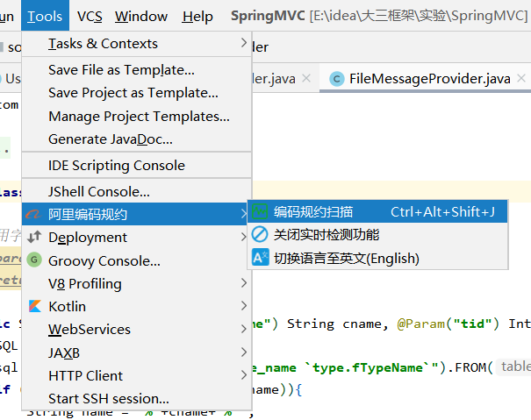Image resolution: width=531 pixels, height=420 pixels.
Task: Click the FROM method call in code
Action: [x=470, y=367]
